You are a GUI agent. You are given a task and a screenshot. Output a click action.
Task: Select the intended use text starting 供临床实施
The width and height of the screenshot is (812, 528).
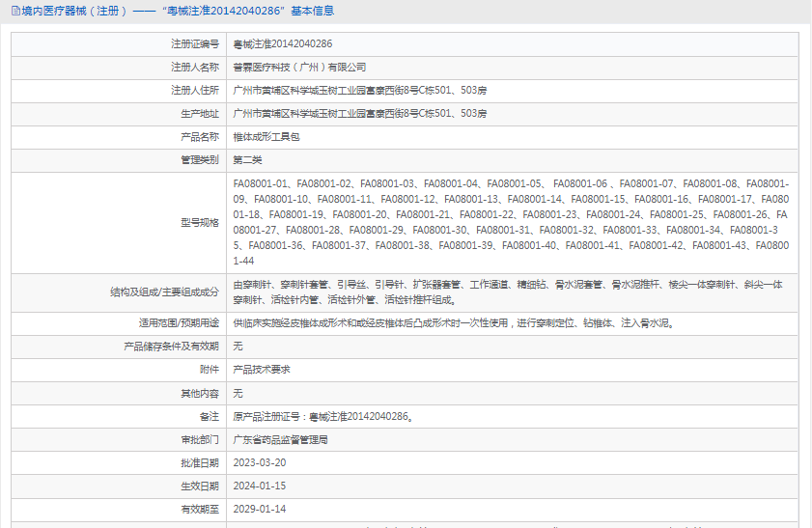click(454, 323)
